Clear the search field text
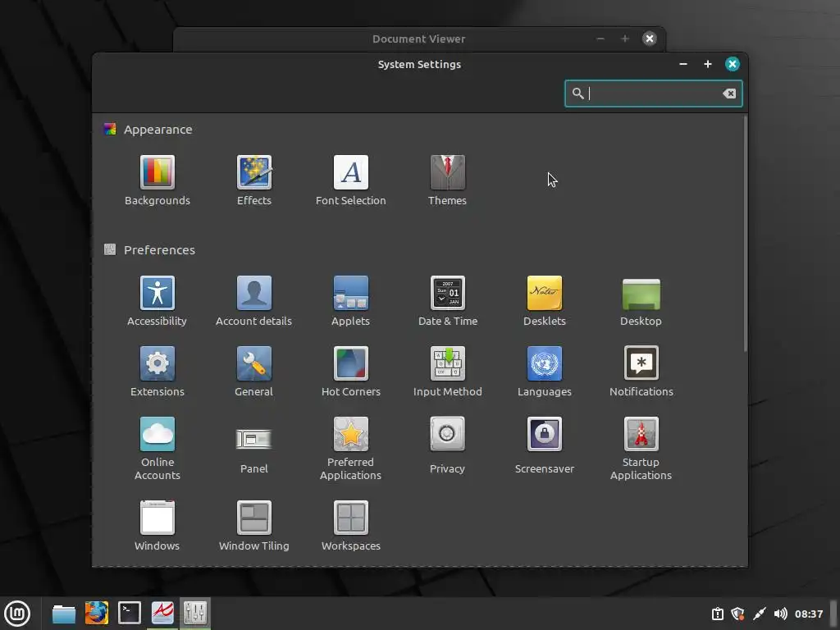The image size is (840, 630). 728,94
